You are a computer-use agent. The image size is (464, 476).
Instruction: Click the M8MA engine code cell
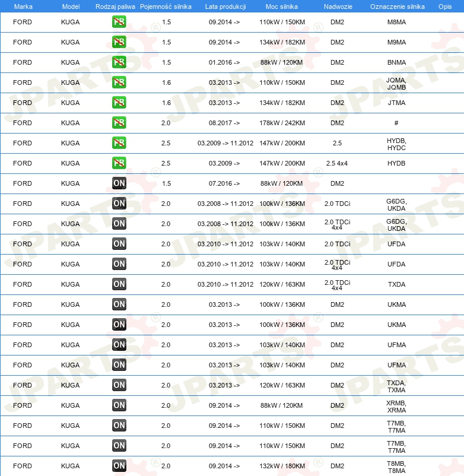[396, 22]
